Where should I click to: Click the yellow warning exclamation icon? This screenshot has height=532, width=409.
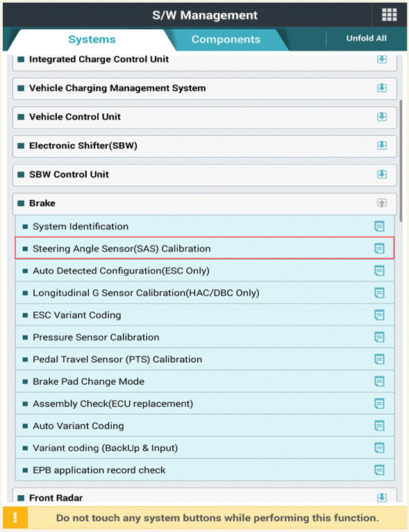pyautogui.click(x=15, y=517)
